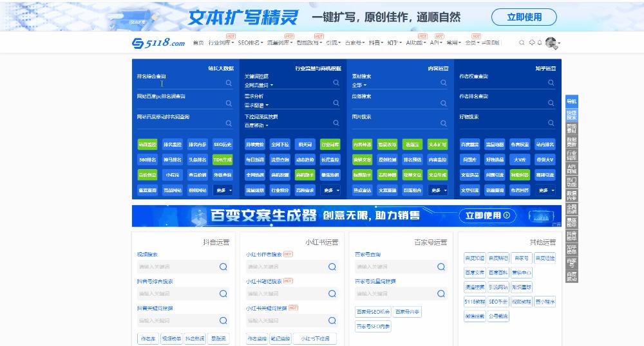The height and width of the screenshot is (346, 644).
Task: Click the 5118教程 link in 其他运营
Action: (475, 302)
